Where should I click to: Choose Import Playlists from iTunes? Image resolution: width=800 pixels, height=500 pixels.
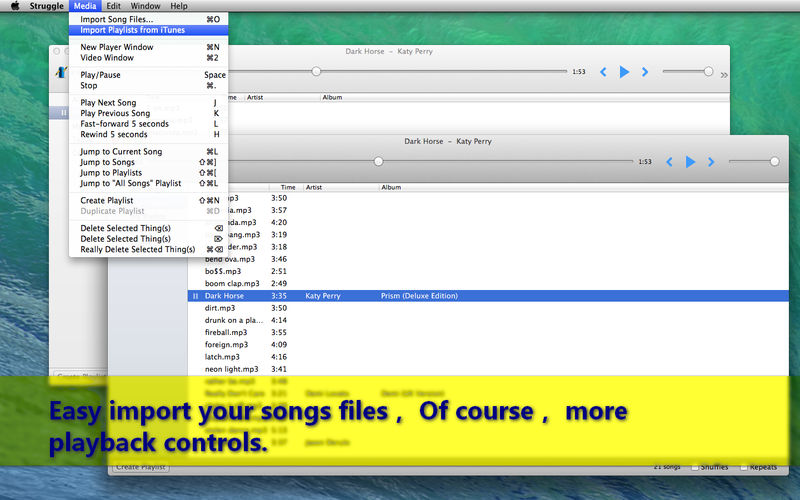148,30
